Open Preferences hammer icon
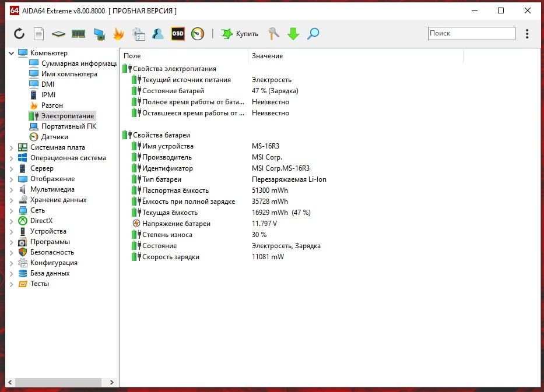Image resolution: width=544 pixels, height=392 pixels. [x=273, y=34]
